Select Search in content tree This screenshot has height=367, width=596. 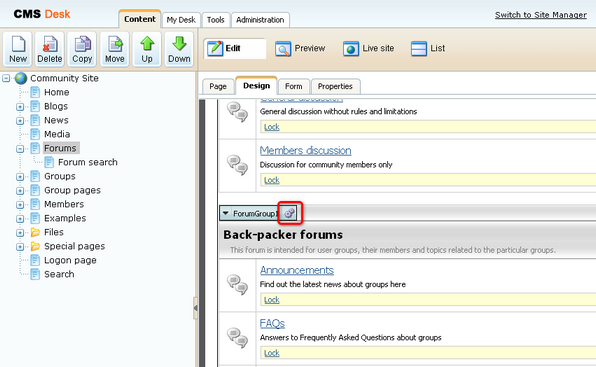59,274
